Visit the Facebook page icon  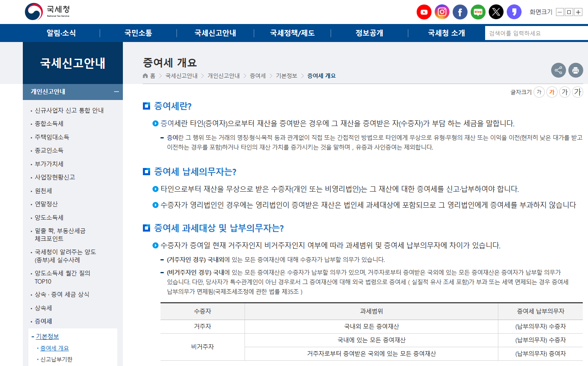(x=460, y=12)
